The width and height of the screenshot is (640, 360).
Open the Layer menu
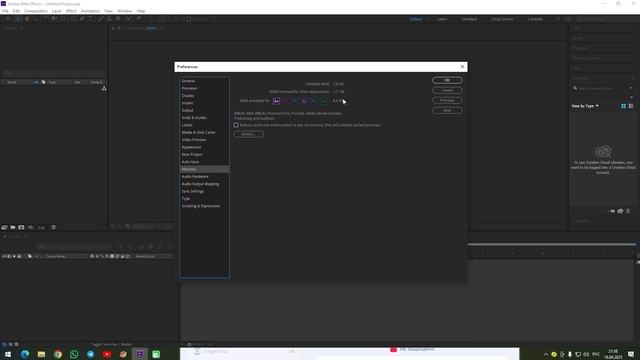[x=57, y=11]
